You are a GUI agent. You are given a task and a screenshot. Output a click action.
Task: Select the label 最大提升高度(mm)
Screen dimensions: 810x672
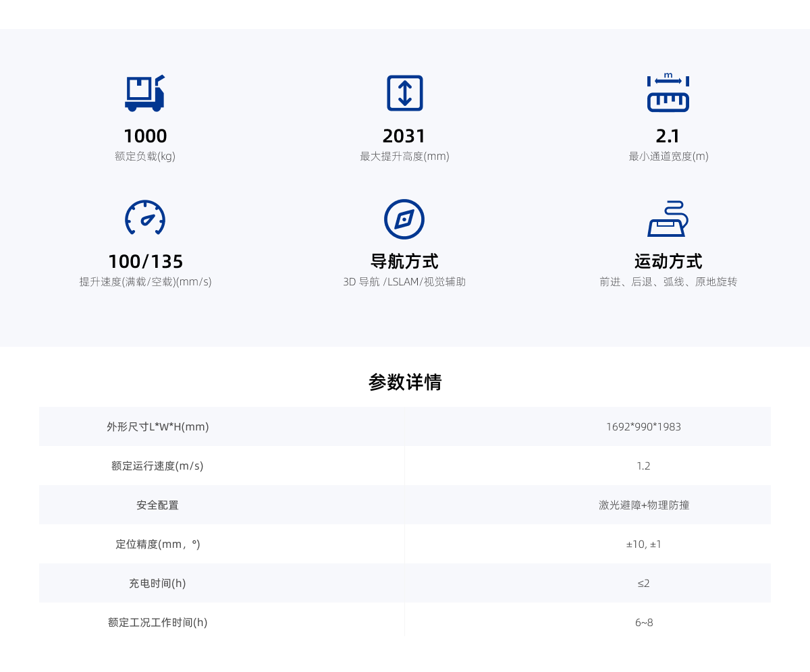click(x=404, y=157)
